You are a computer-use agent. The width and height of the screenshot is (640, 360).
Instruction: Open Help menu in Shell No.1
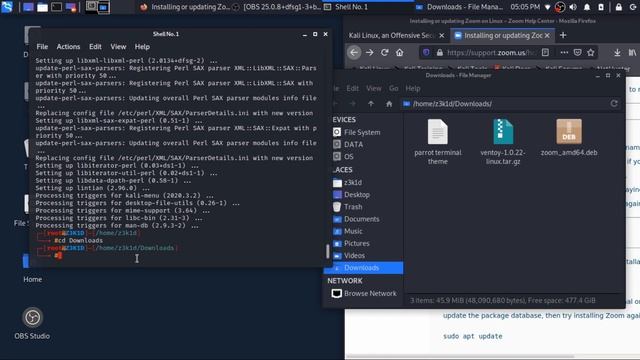(142, 47)
